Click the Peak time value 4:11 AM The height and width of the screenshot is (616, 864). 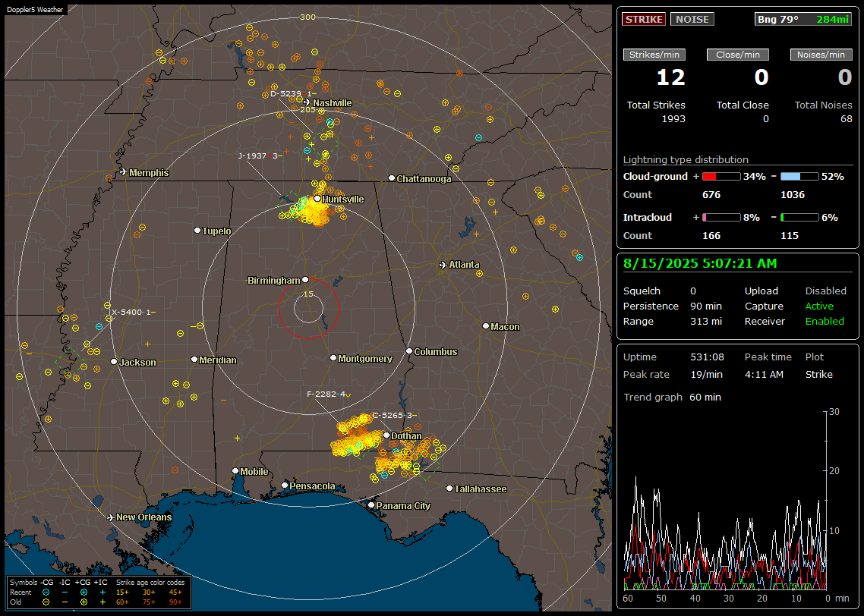click(764, 374)
